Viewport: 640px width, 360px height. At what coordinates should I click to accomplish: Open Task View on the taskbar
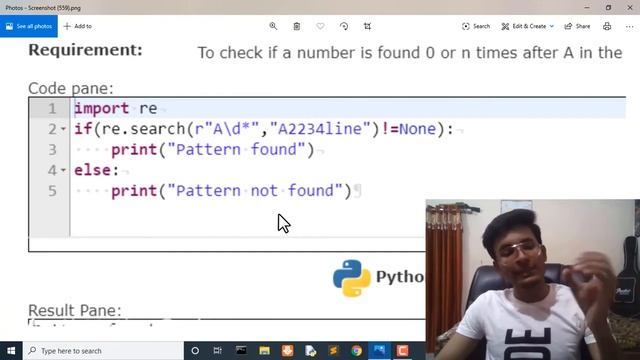coord(218,351)
